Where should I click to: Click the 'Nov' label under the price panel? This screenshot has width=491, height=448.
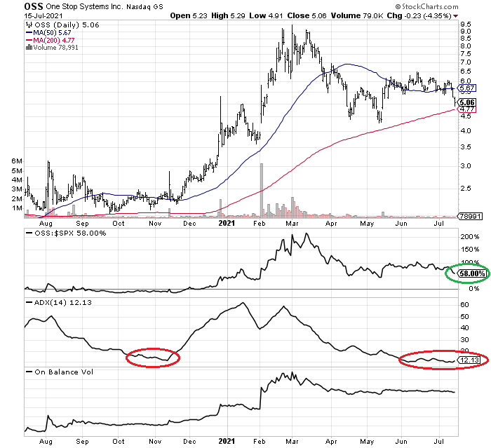click(x=155, y=224)
